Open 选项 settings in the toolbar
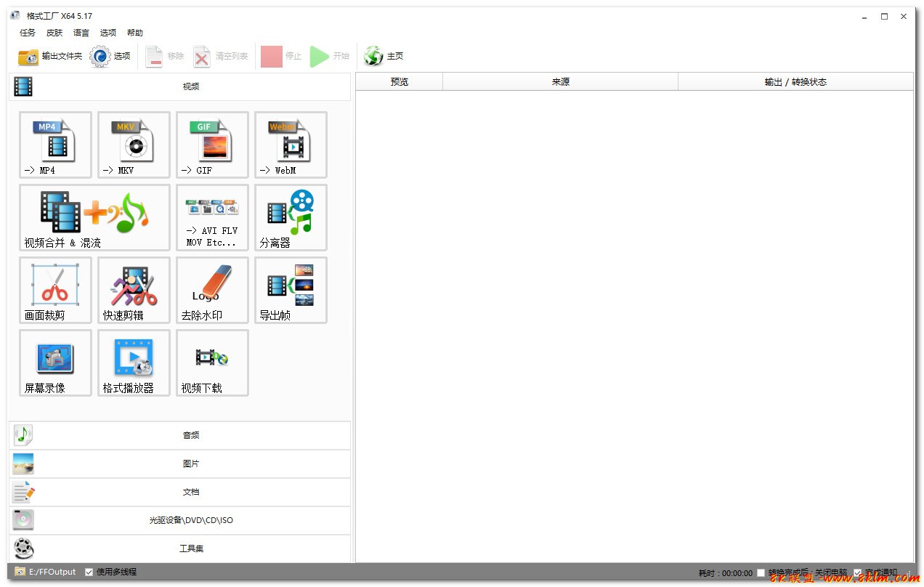Image resolution: width=924 pixels, height=587 pixels. click(110, 56)
